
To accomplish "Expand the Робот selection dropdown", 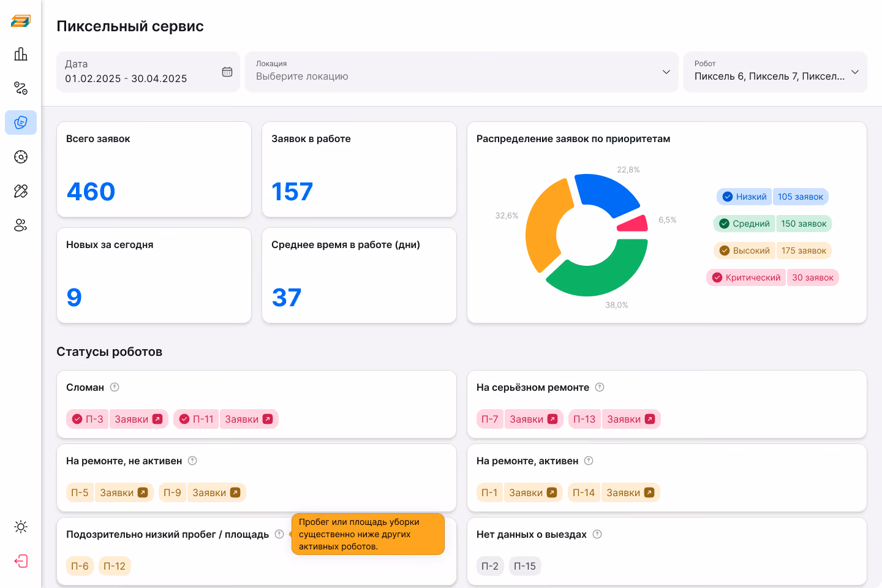I will click(775, 72).
